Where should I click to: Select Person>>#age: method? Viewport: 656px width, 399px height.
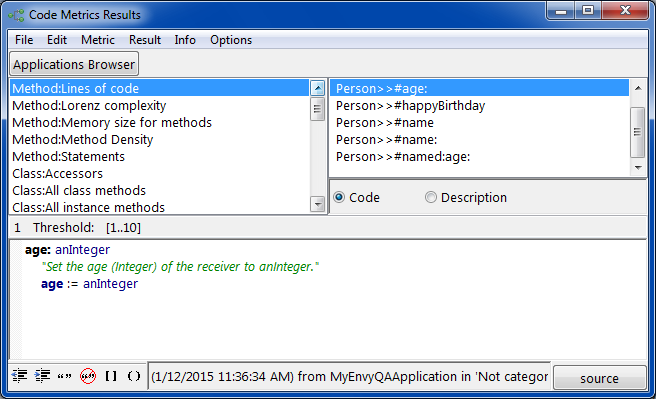pos(479,88)
